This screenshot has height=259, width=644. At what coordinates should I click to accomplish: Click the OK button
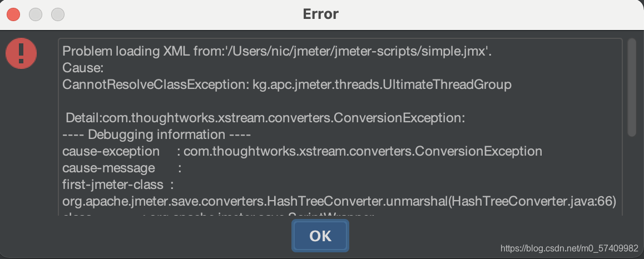tap(320, 236)
